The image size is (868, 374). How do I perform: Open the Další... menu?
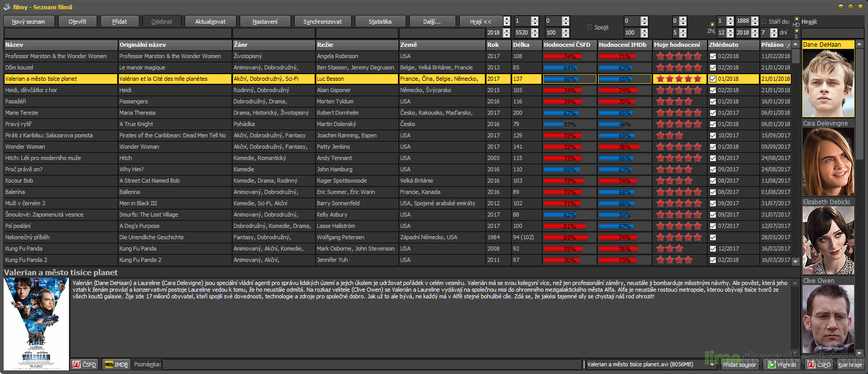point(432,22)
